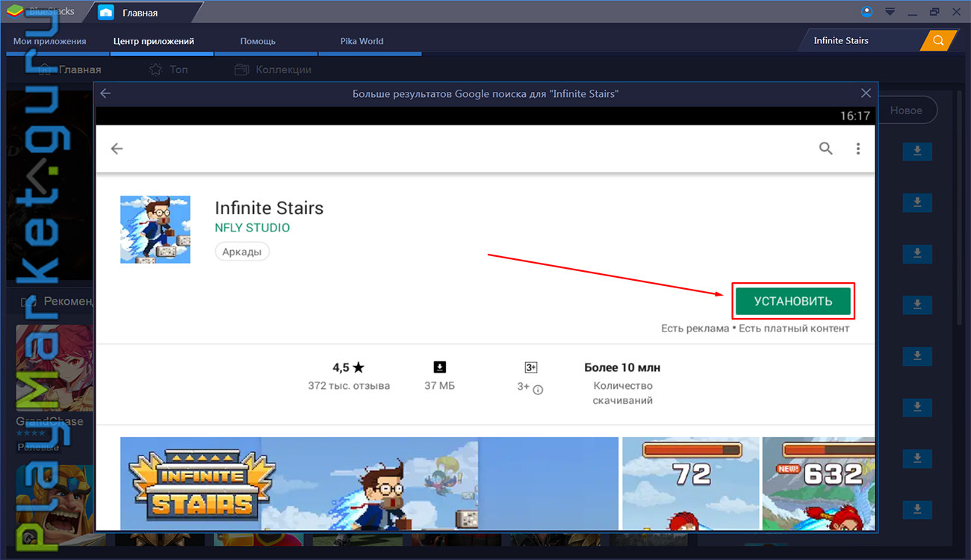The width and height of the screenshot is (971, 560).
Task: Click the УСТАНОВИТЬ install button
Action: pyautogui.click(x=792, y=301)
